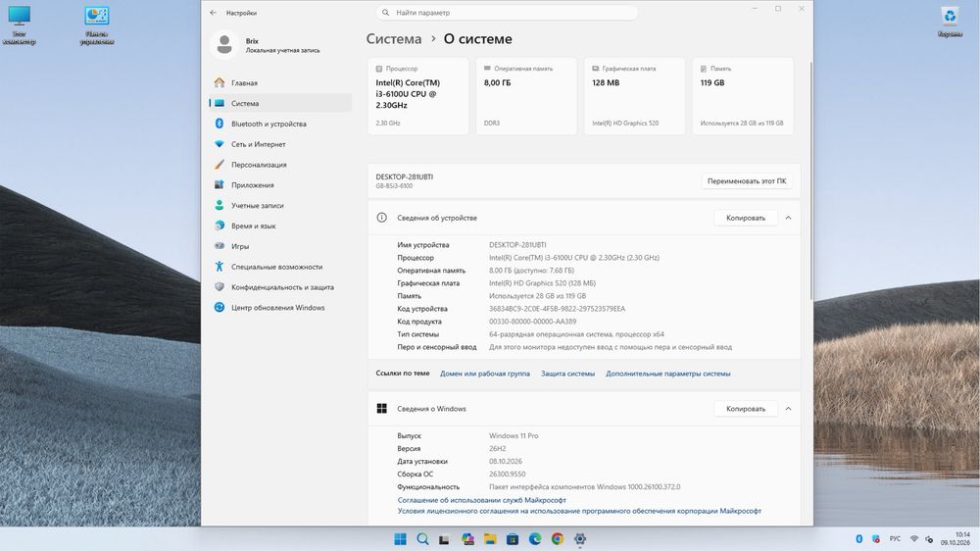Open Игры gamepad icon
The image size is (980, 551).
(x=220, y=246)
